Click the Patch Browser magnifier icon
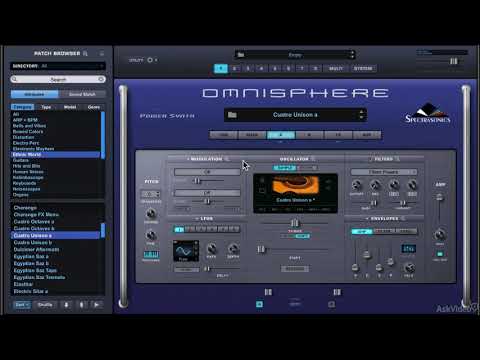Image resolution: width=480 pixels, height=360 pixels. 86,53
